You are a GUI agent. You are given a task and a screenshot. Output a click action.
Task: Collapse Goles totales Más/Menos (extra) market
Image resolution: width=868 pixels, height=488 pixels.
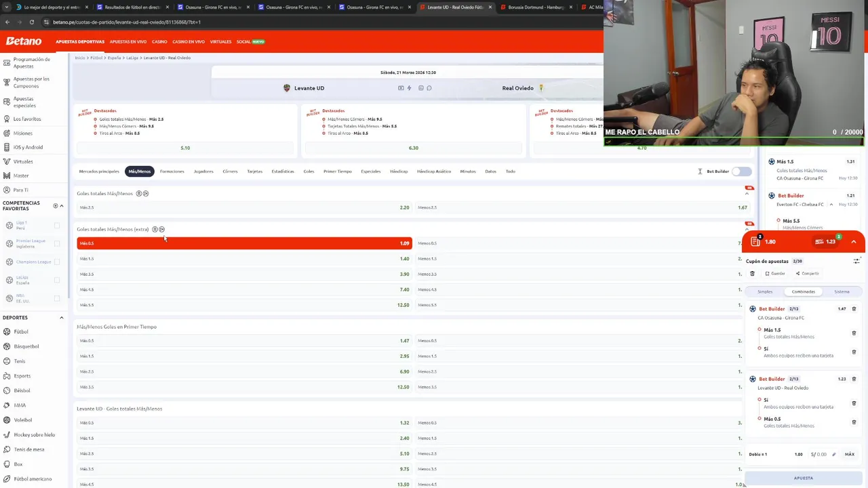click(x=747, y=229)
